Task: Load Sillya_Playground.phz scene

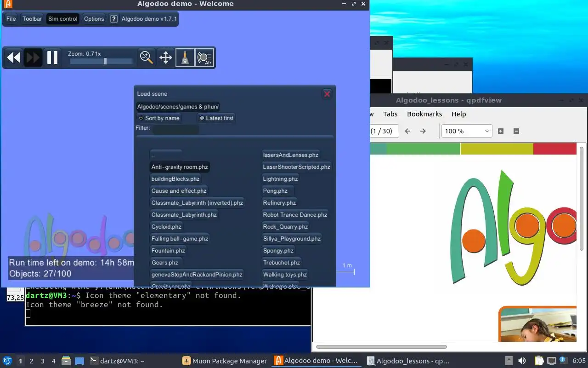Action: (292, 239)
